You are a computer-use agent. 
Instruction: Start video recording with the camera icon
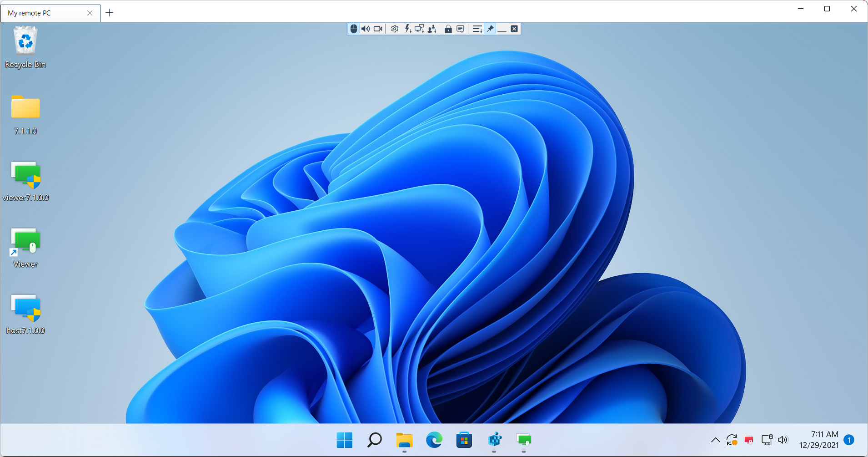click(x=378, y=29)
